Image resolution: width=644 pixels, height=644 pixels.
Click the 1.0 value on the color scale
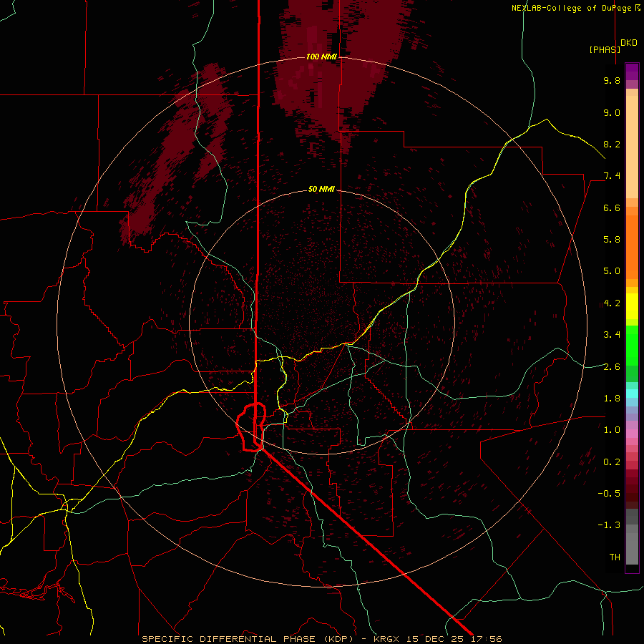click(612, 430)
